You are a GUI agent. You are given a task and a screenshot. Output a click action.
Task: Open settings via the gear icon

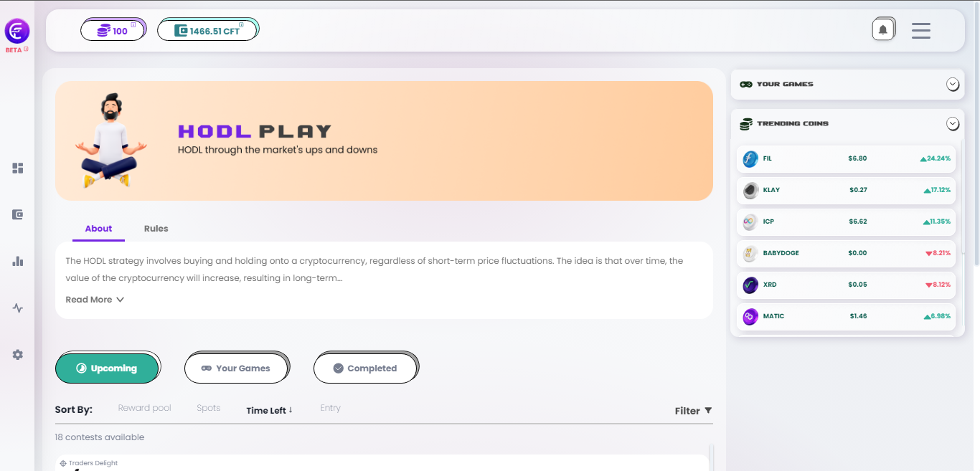click(x=17, y=354)
